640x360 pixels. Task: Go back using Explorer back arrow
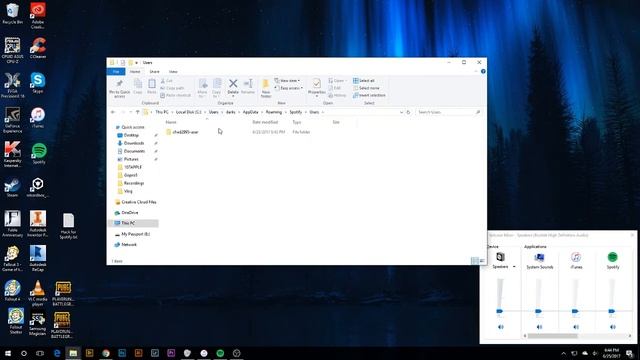113,112
